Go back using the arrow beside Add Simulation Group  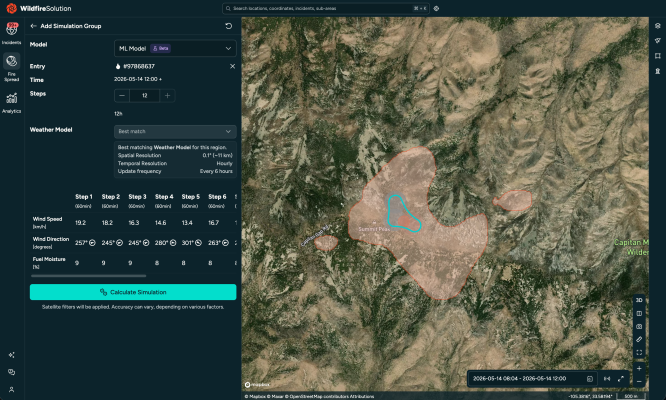point(34,26)
